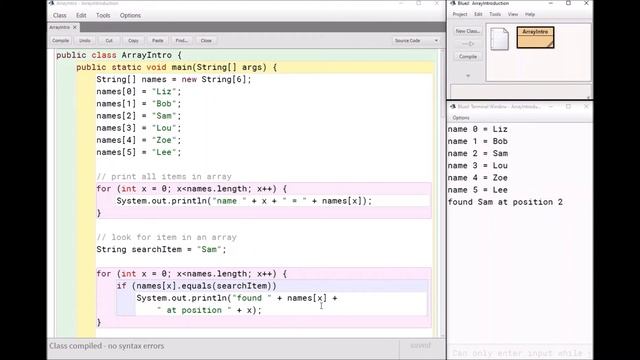Click the editor's vertical scrollbar
This screenshot has width=640, height=360.
(442, 192)
